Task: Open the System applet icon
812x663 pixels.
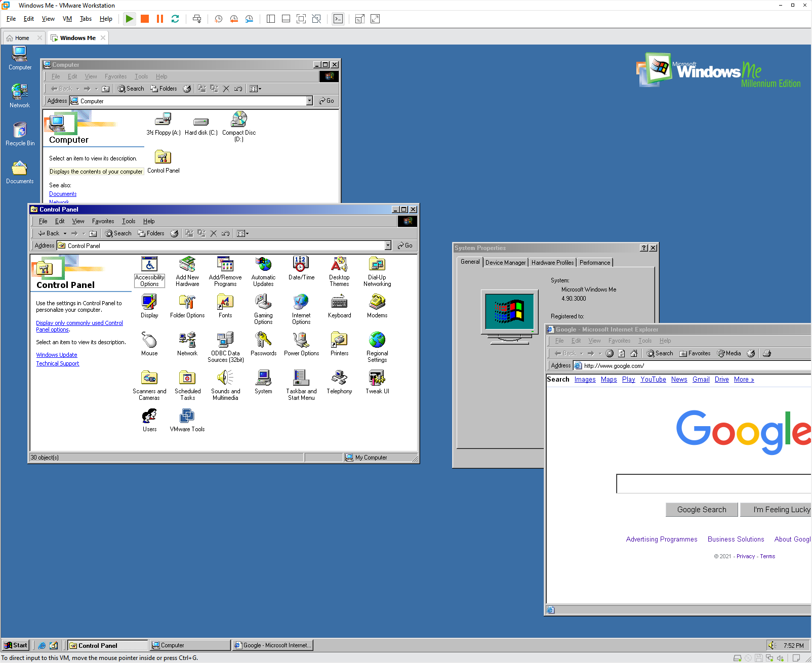Action: pyautogui.click(x=263, y=382)
